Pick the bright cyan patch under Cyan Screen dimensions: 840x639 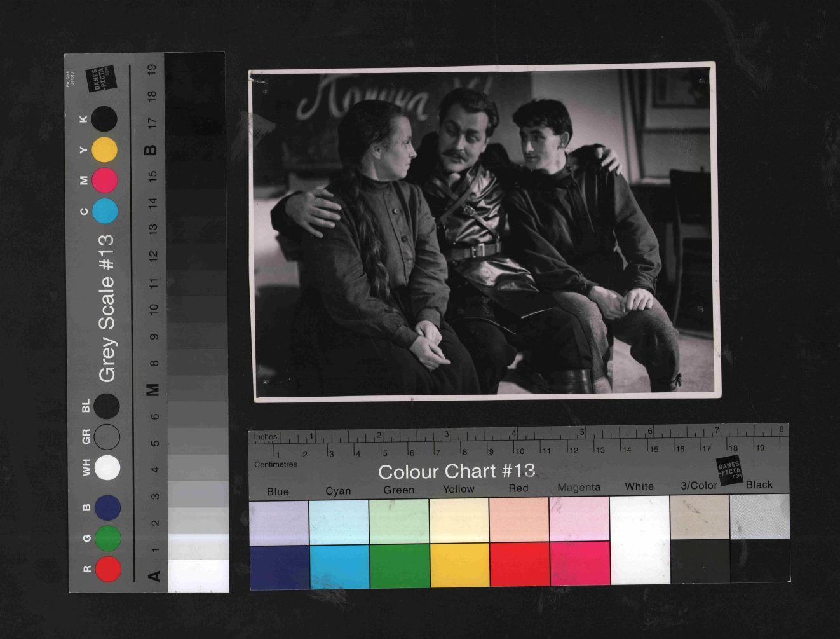point(339,565)
